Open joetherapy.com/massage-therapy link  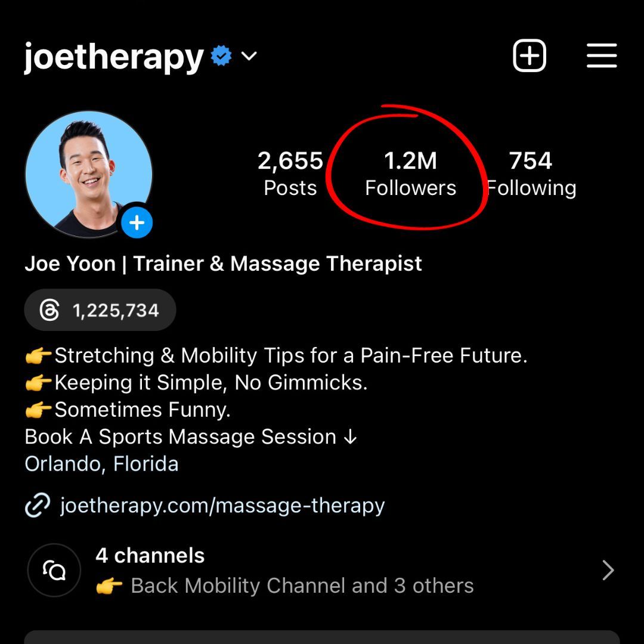point(222,505)
